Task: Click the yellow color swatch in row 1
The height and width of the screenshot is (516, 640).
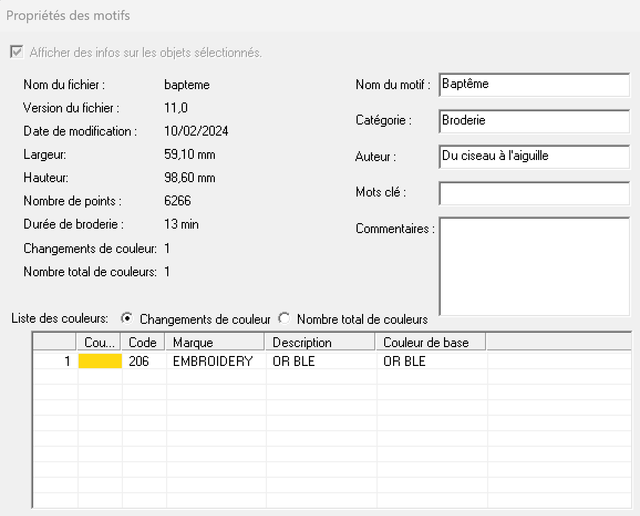Action: (100, 361)
